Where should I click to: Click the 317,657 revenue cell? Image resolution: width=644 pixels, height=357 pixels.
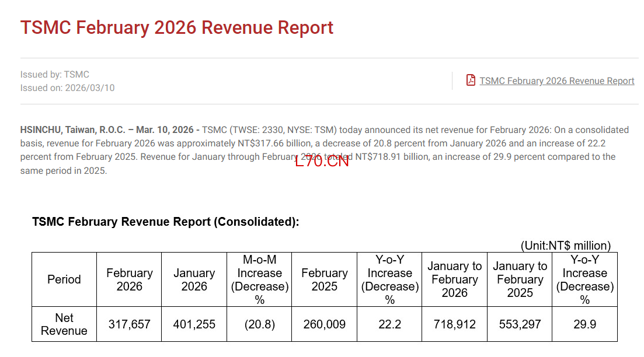[129, 324]
